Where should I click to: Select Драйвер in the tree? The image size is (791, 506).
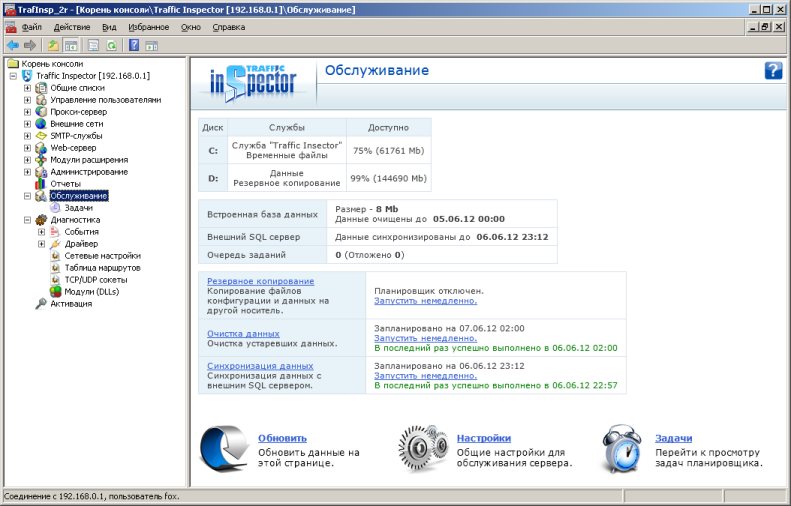pyautogui.click(x=81, y=244)
